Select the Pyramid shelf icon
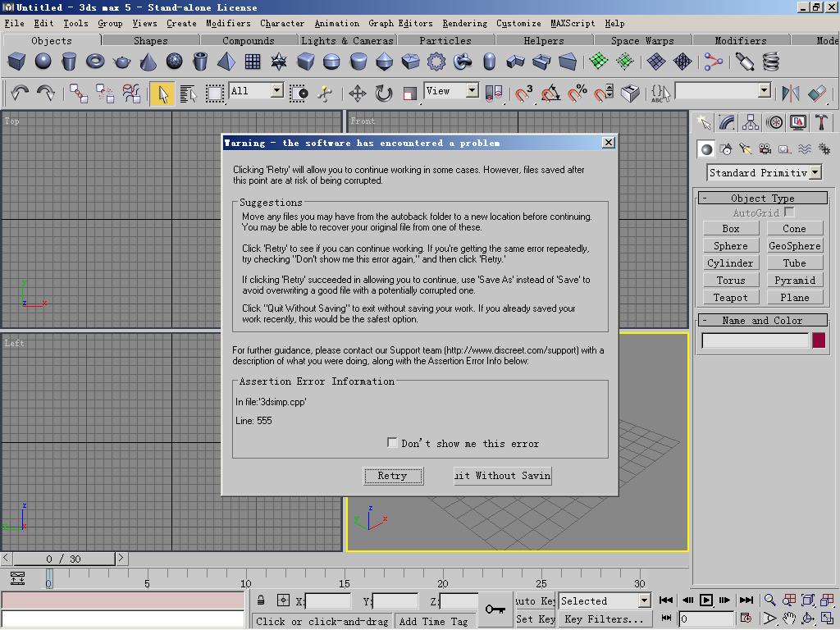840x630 pixels. [x=226, y=62]
